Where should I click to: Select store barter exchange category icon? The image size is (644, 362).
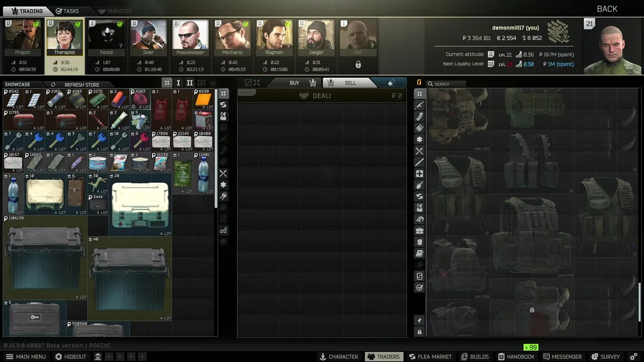tap(223, 105)
